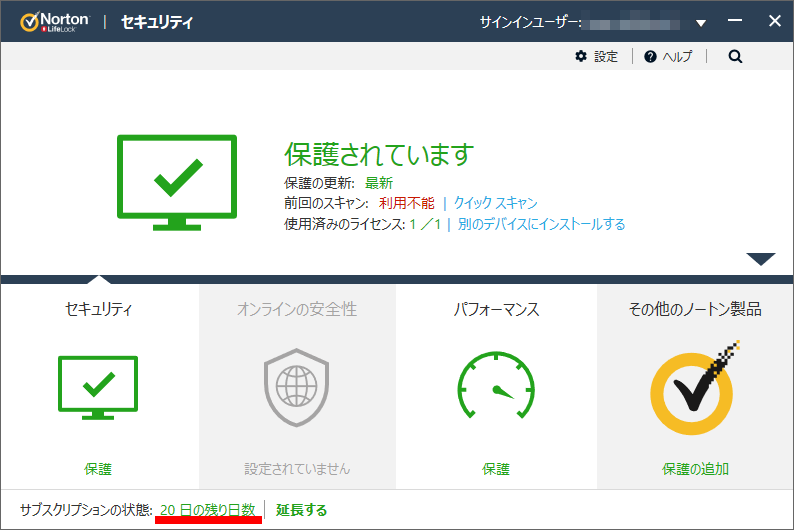
Task: Expand the signed-in user dropdown arrow
Action: pos(701,23)
